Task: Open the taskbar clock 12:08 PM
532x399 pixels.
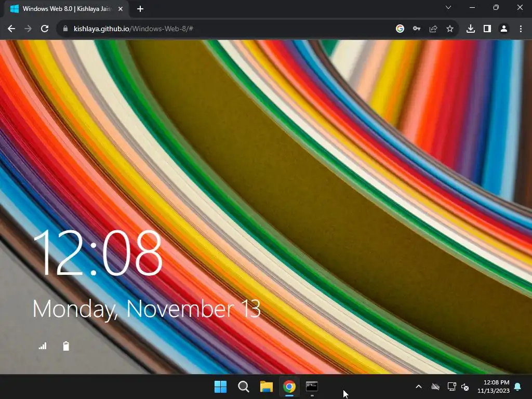Action: (x=494, y=387)
